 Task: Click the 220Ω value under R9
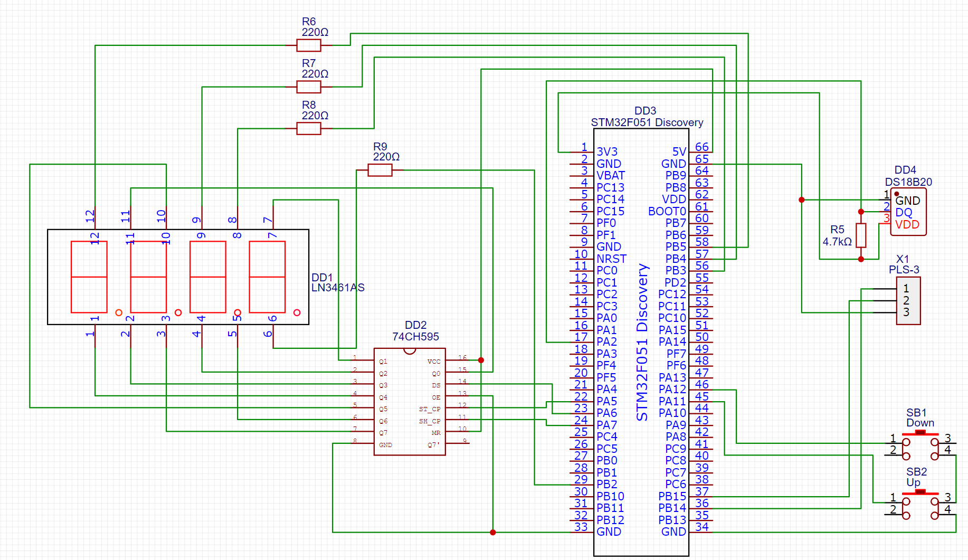tap(386, 157)
